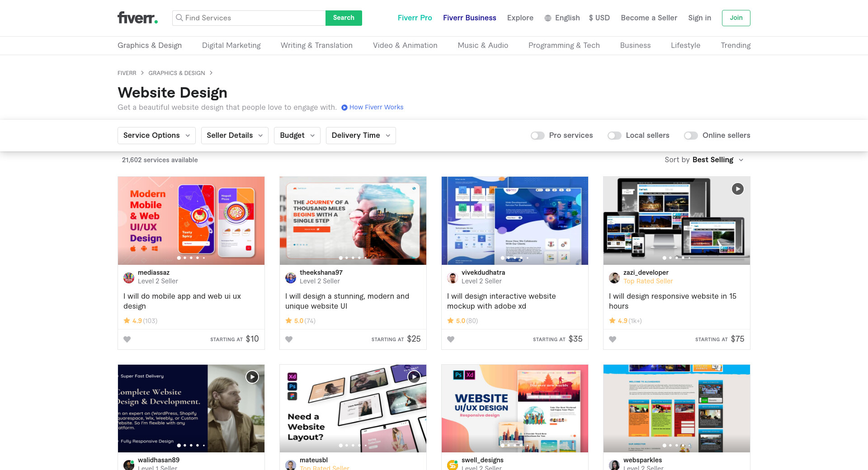Select Digital Marketing category
868x470 pixels.
231,45
